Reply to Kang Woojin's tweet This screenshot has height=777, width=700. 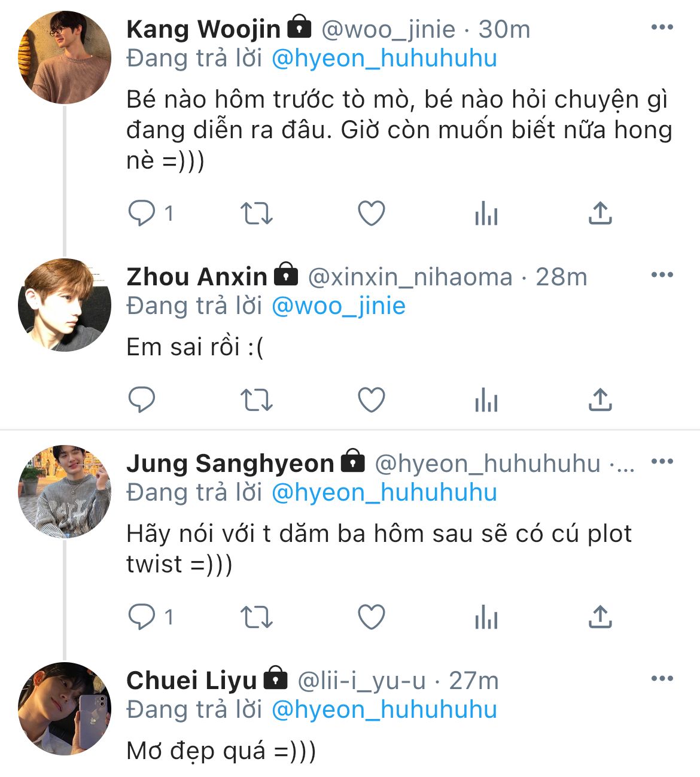pos(142,213)
